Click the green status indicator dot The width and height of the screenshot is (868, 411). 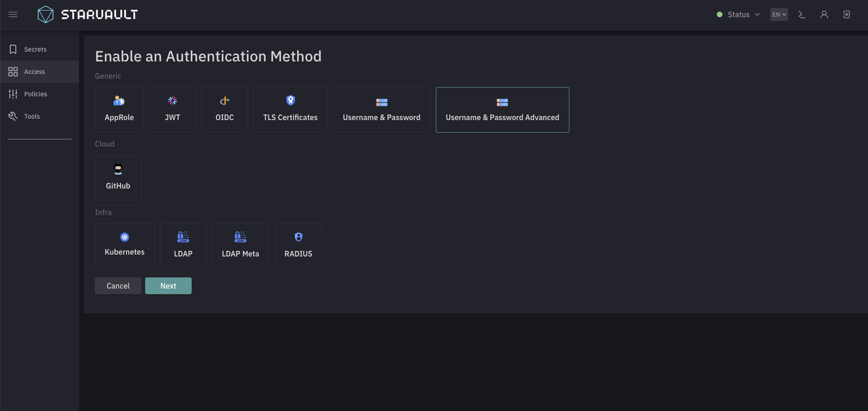[x=720, y=14]
